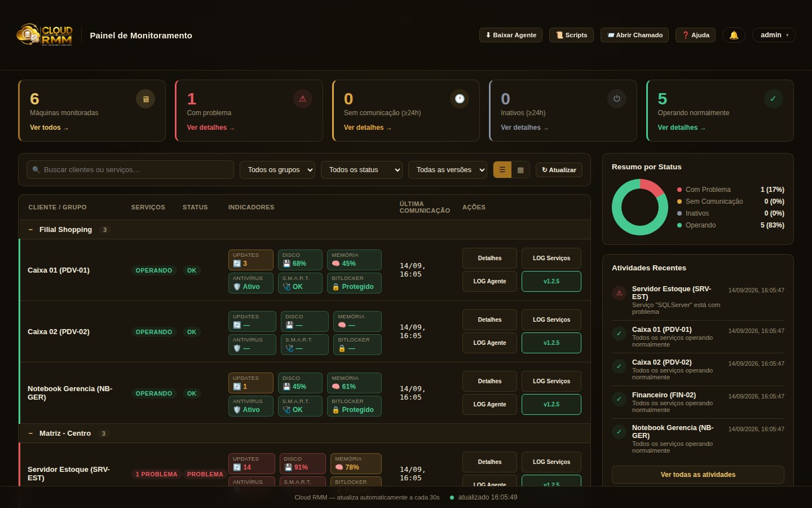Click Ver detalhes under Com problema
The height and width of the screenshot is (508, 812).
click(210, 128)
